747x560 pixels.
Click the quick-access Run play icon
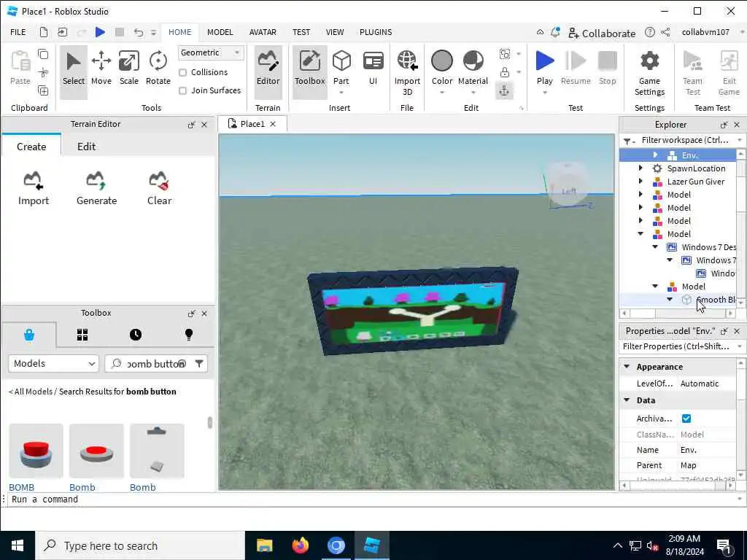pos(100,32)
